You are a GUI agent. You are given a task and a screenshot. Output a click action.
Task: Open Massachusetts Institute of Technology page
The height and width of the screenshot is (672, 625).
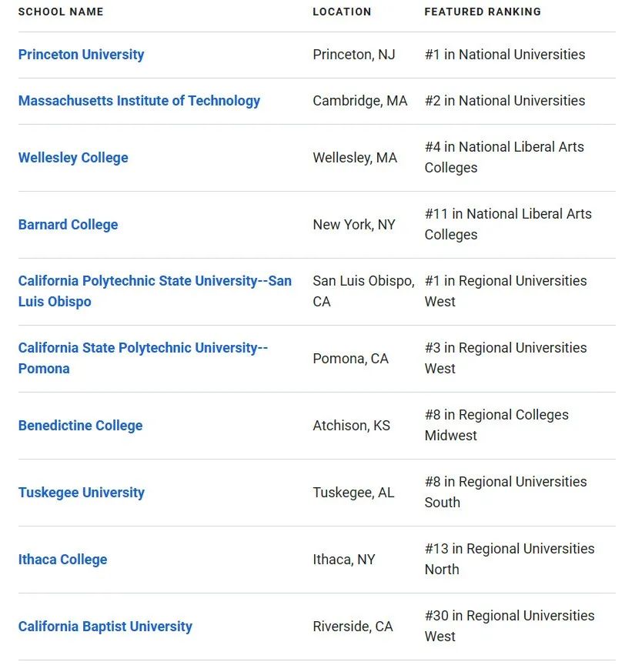click(139, 101)
